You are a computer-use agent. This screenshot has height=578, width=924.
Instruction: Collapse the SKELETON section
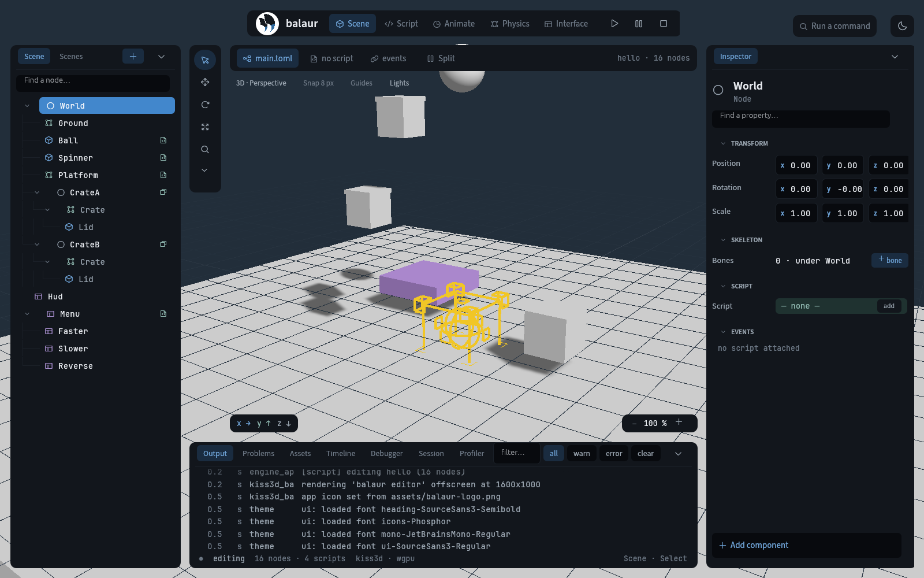pos(723,240)
